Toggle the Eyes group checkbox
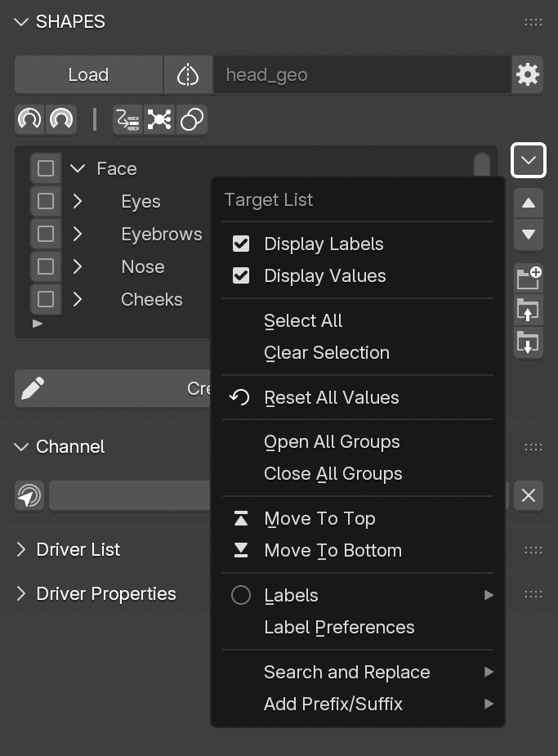 pyautogui.click(x=46, y=201)
